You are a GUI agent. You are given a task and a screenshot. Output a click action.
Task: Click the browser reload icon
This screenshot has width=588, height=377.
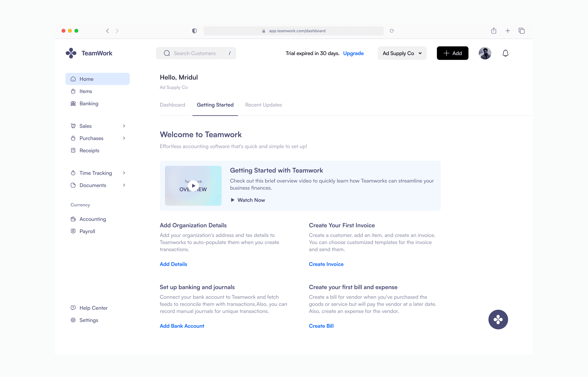391,31
